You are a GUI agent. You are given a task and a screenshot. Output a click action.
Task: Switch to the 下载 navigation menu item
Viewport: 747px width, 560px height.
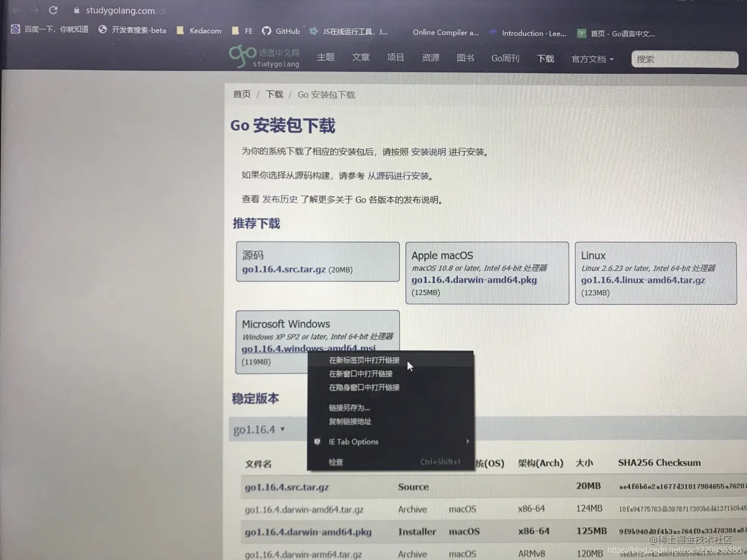[545, 59]
